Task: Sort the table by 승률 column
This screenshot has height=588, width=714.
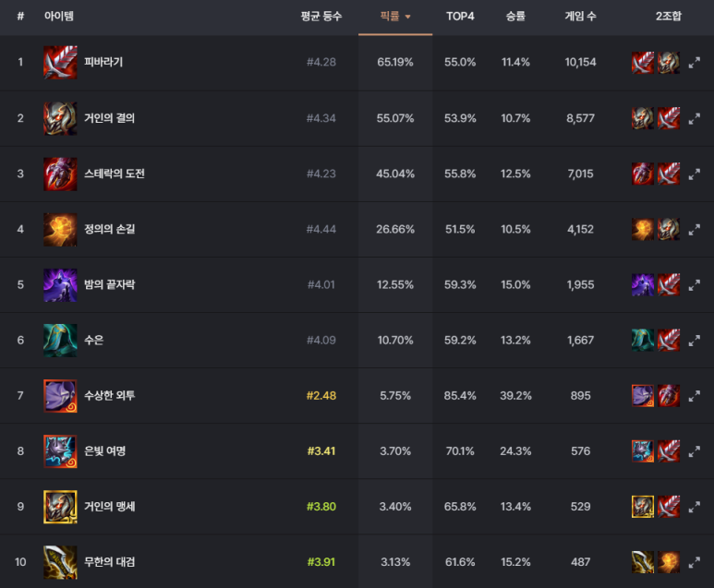Action: tap(515, 17)
